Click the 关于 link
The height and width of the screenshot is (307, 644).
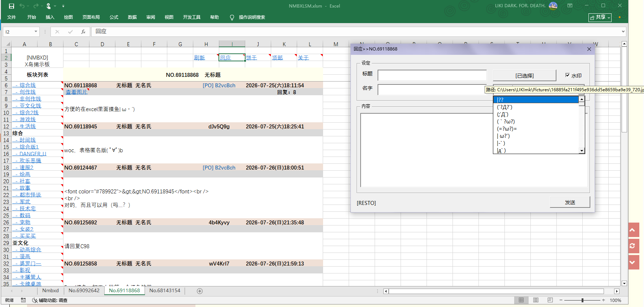tap(303, 58)
